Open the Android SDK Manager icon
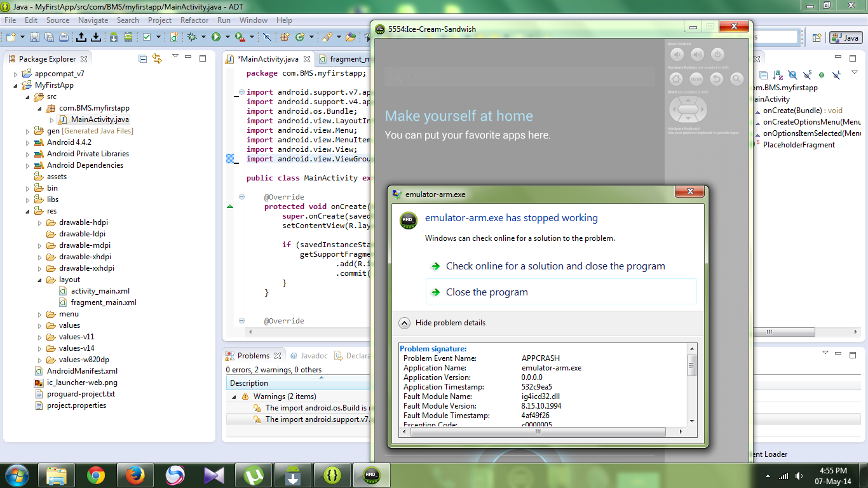The height and width of the screenshot is (488, 868). (113, 37)
